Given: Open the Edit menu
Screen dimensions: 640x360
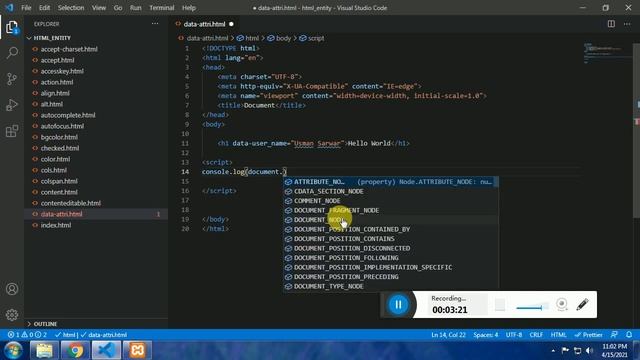Looking at the screenshot, I should pos(44,8).
